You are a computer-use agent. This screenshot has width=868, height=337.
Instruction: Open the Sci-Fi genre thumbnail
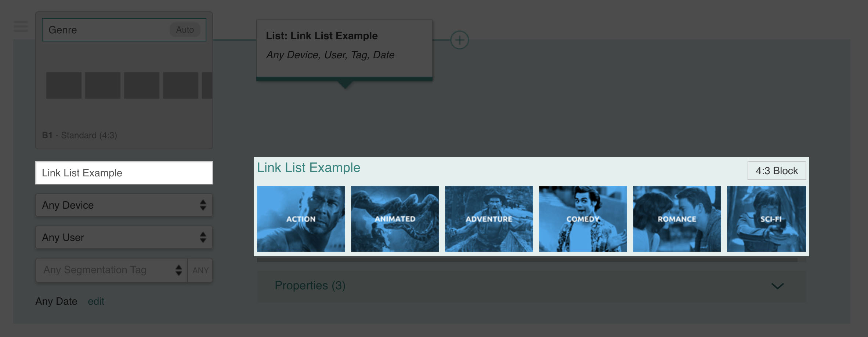point(767,219)
